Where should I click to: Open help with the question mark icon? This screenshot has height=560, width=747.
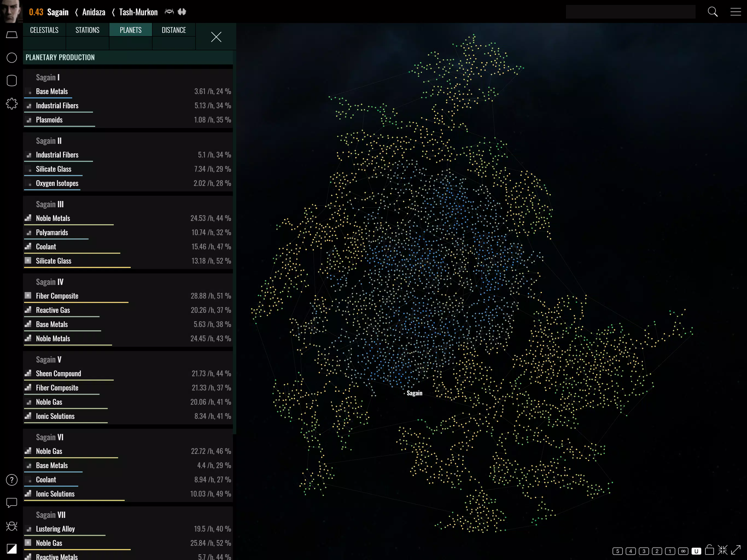[x=12, y=480]
